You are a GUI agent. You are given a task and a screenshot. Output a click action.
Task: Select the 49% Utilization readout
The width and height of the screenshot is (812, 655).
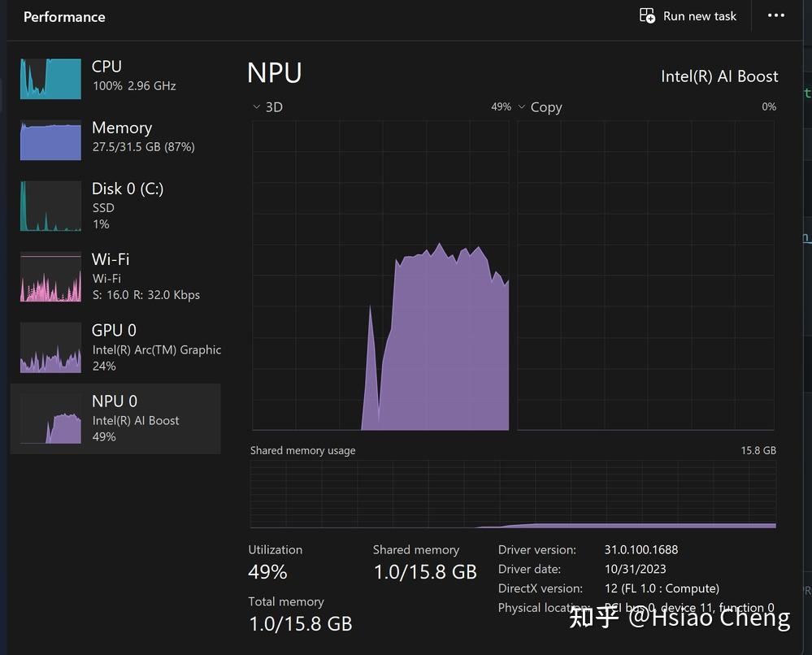pyautogui.click(x=267, y=571)
